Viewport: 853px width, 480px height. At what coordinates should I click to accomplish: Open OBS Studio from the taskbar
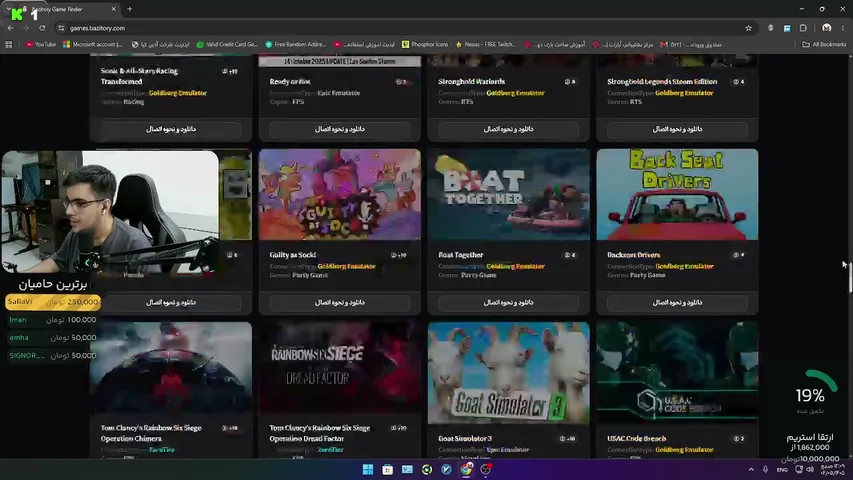(x=486, y=470)
